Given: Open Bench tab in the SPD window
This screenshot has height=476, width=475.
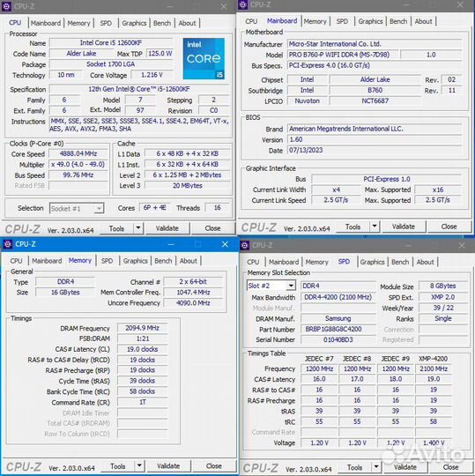Looking at the screenshot, I should (x=400, y=262).
